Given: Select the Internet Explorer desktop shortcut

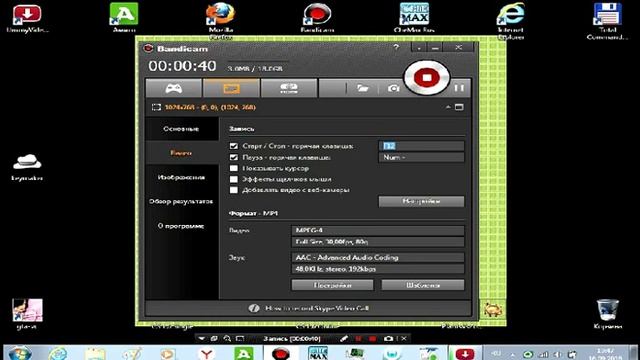Looking at the screenshot, I should click(510, 21).
